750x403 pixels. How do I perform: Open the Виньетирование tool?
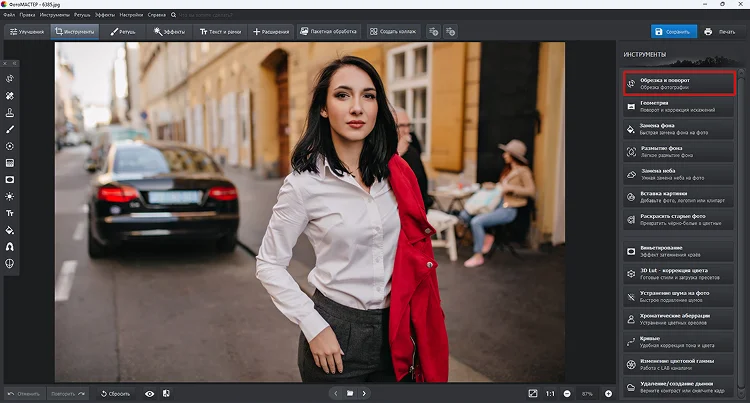click(679, 251)
